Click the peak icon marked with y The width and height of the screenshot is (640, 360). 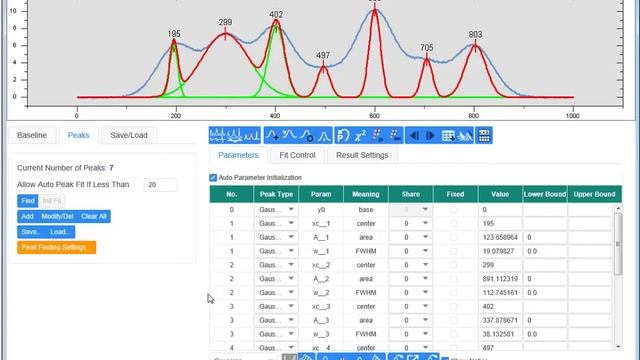(x=289, y=136)
